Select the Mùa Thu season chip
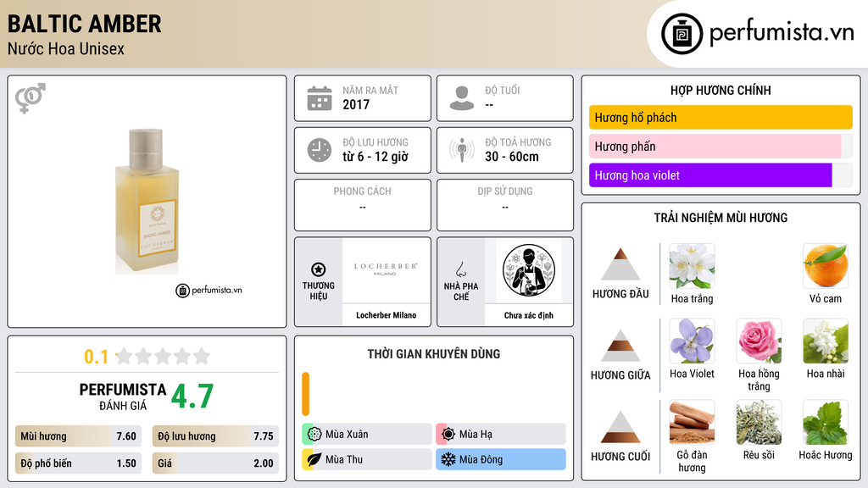The image size is (868, 488). pos(366,459)
